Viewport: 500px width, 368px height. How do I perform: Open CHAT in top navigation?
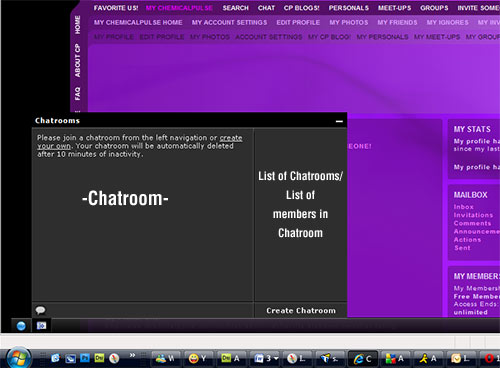[266, 8]
